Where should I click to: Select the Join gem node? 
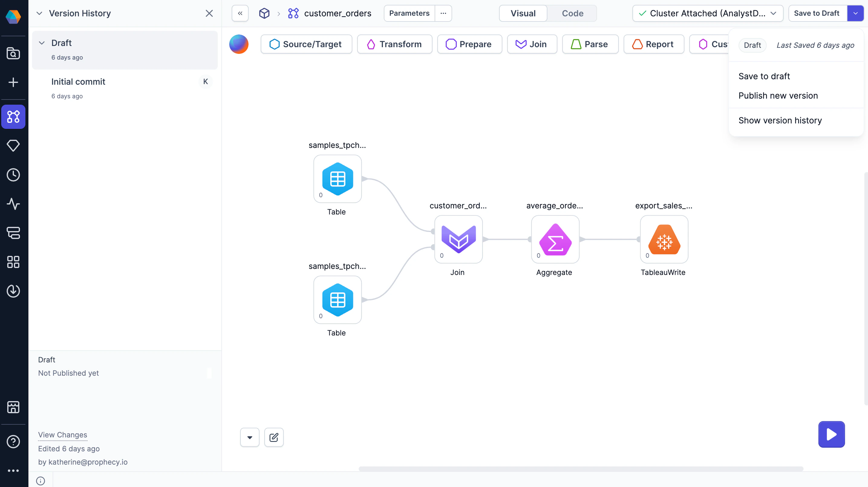point(458,239)
